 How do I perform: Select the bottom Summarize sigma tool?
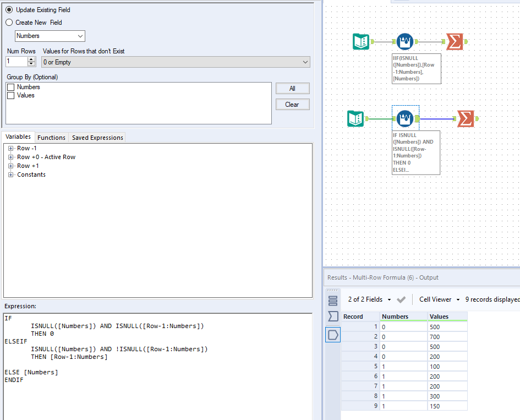466,119
